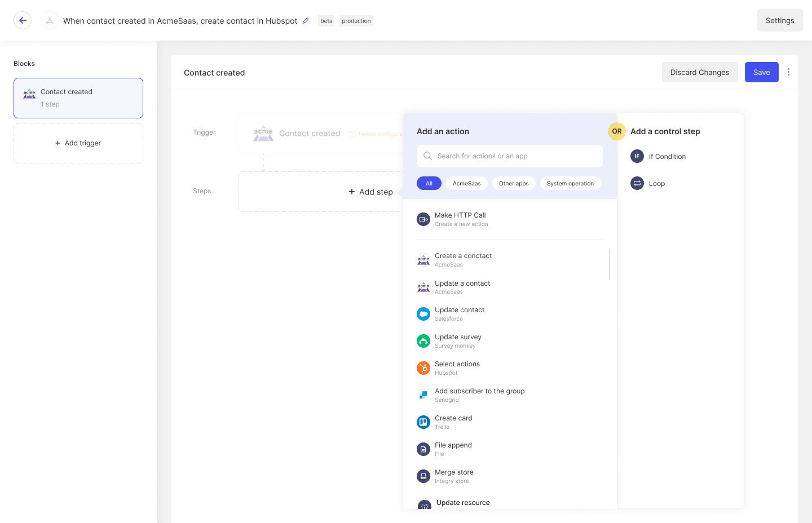
Task: Click the plus icon in Add step
Action: click(x=352, y=192)
